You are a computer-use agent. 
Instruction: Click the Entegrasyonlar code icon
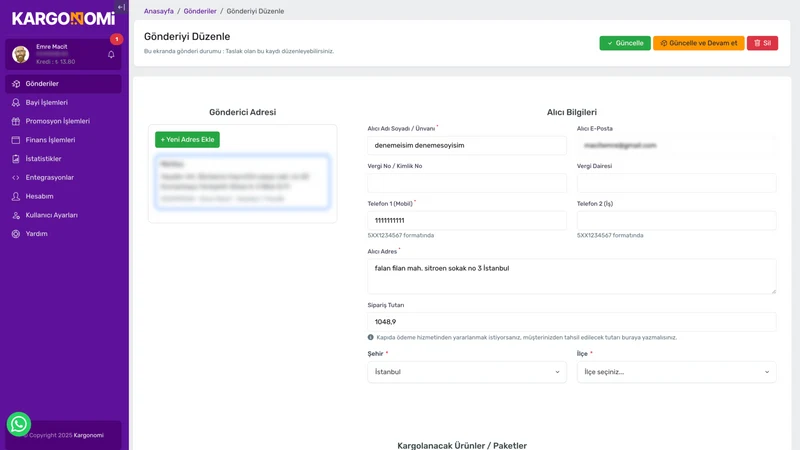point(16,178)
